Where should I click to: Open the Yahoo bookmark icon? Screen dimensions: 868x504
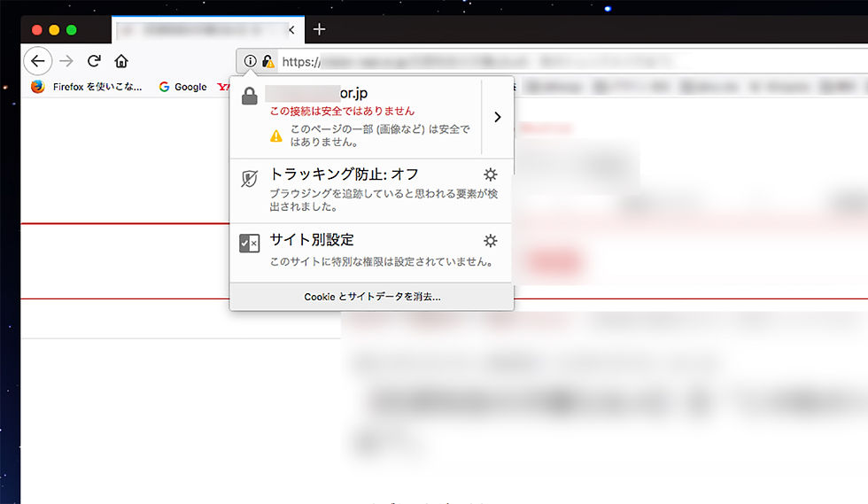click(223, 87)
